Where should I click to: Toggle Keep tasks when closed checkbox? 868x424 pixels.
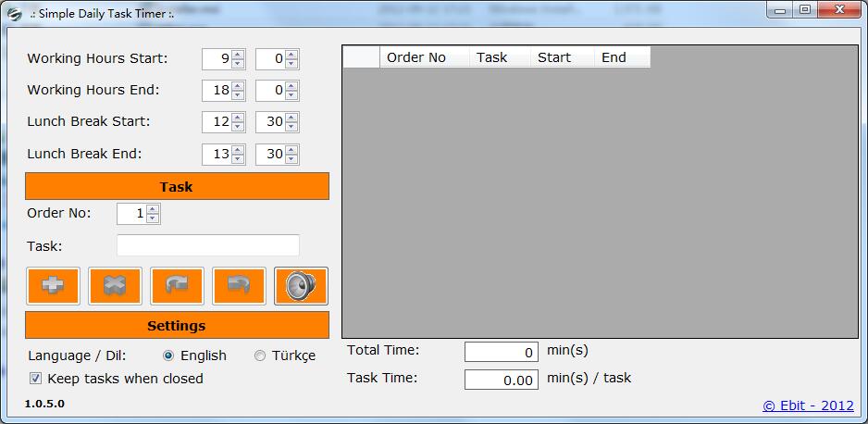click(35, 379)
